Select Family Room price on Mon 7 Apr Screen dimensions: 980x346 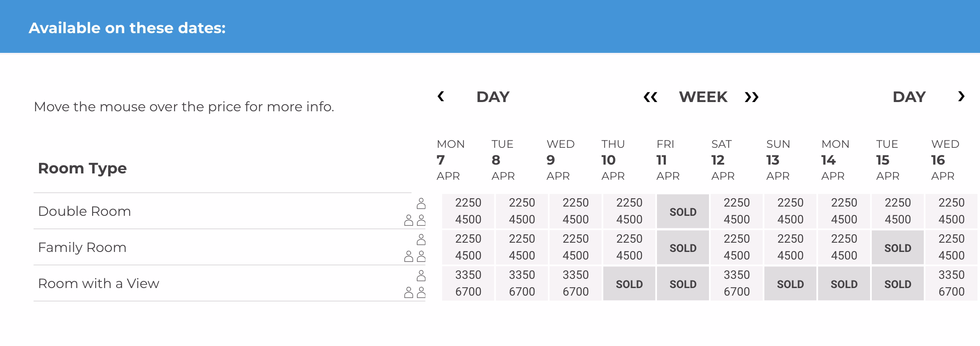[x=468, y=247]
